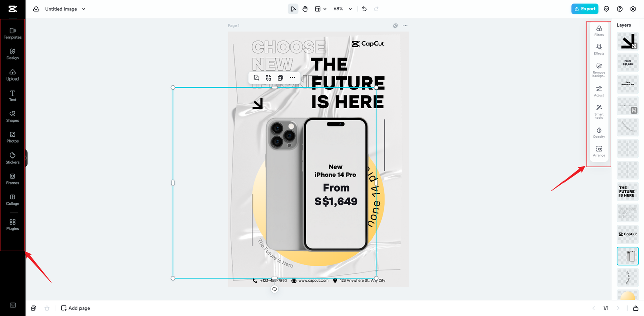The height and width of the screenshot is (316, 644).
Task: Open the Templates panel
Action: click(13, 33)
